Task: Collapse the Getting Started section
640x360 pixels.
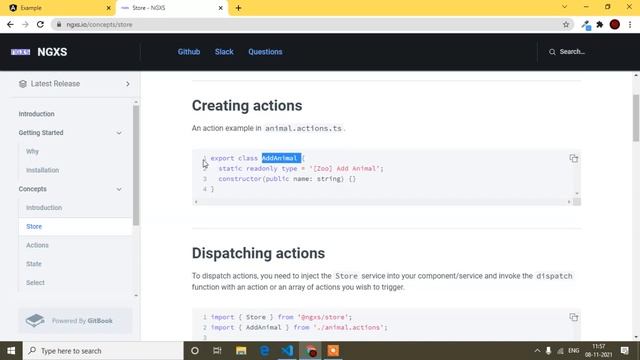Action: 119,133
